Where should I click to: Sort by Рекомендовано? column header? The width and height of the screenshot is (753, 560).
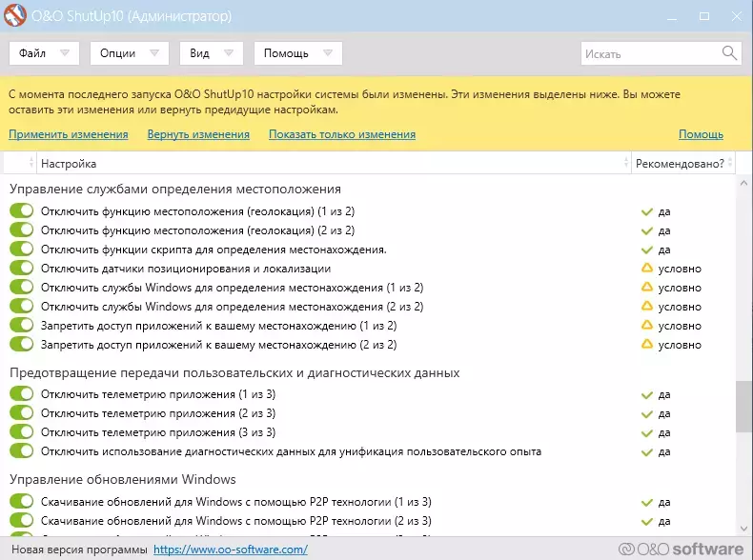tap(683, 163)
